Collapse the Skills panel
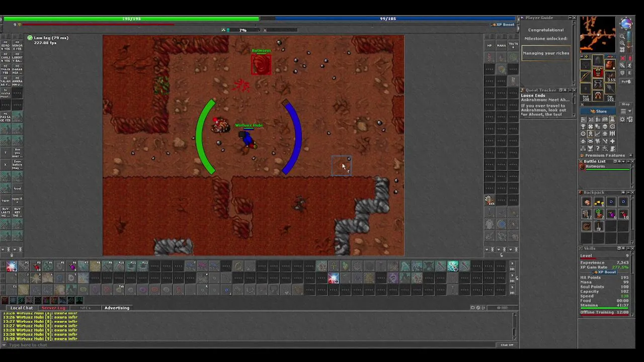644x362 pixels. coord(628,248)
